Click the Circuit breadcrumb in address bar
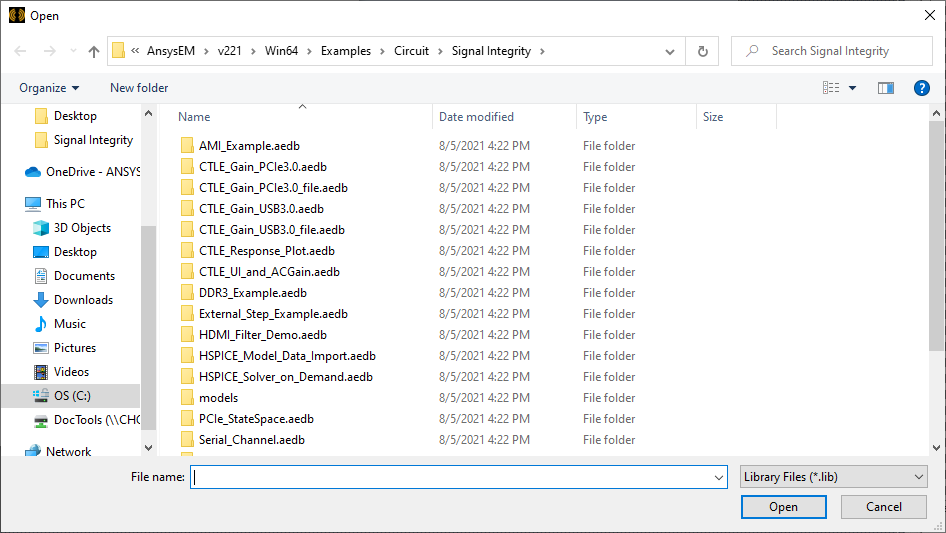This screenshot has width=946, height=533. click(x=411, y=51)
